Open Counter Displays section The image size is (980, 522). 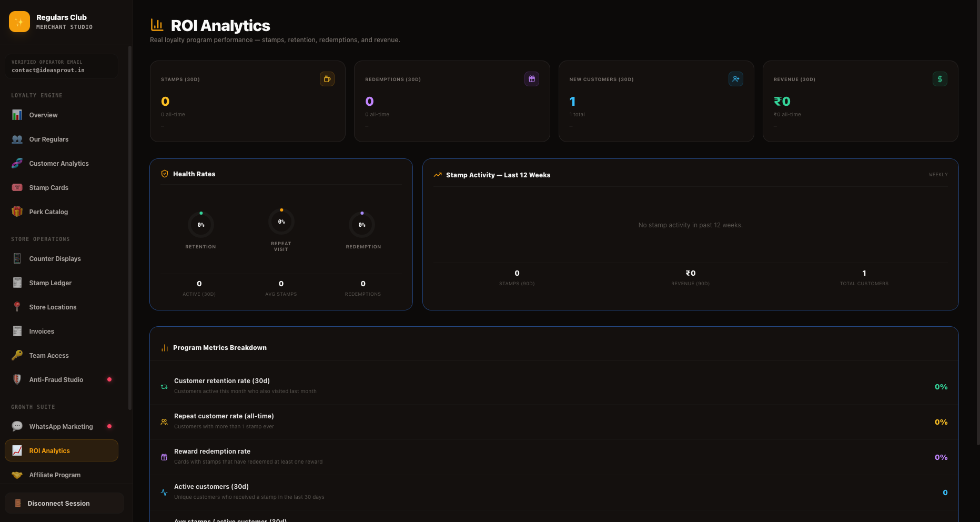pos(62,258)
